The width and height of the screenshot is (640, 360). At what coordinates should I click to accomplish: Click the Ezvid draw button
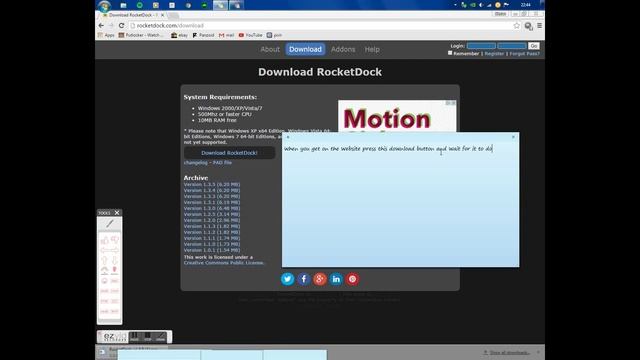(160, 337)
